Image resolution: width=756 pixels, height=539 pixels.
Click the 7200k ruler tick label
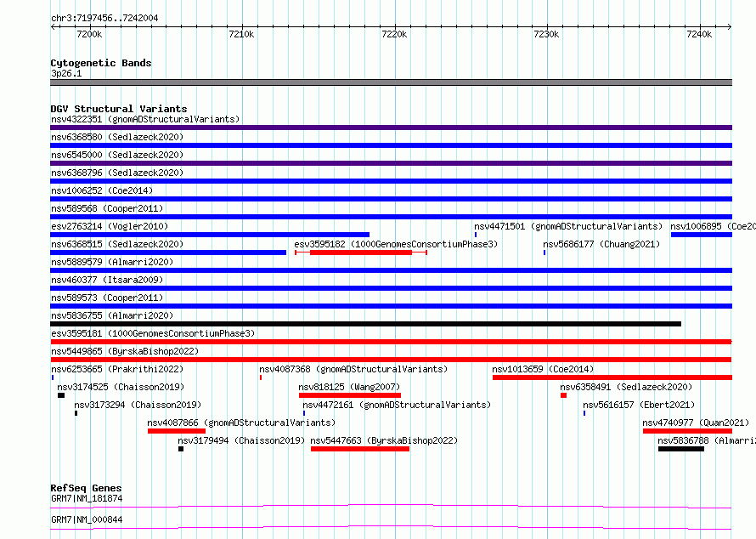pyautogui.click(x=89, y=34)
